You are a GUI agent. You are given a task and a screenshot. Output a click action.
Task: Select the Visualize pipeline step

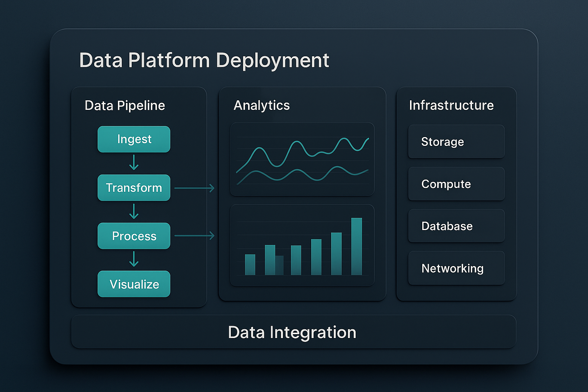click(134, 284)
